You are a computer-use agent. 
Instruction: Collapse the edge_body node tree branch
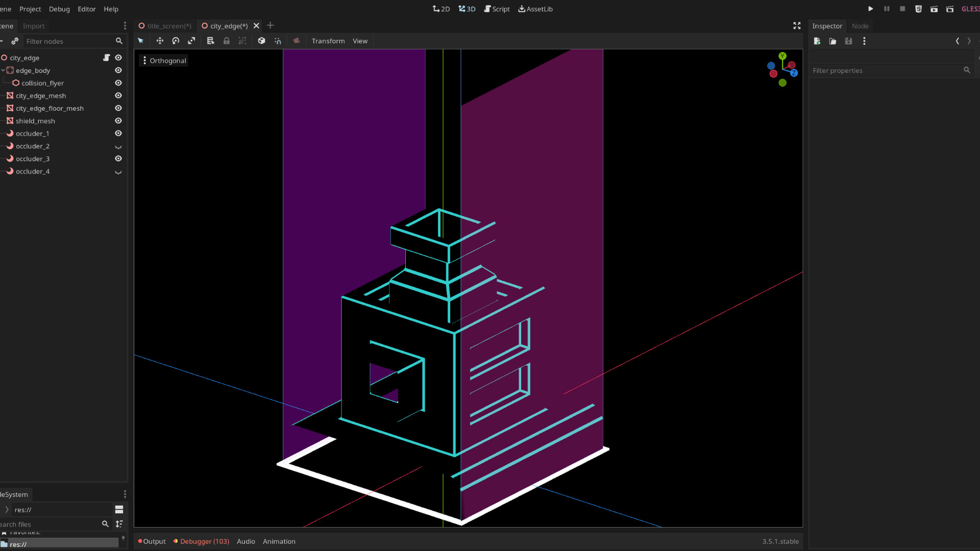3,70
